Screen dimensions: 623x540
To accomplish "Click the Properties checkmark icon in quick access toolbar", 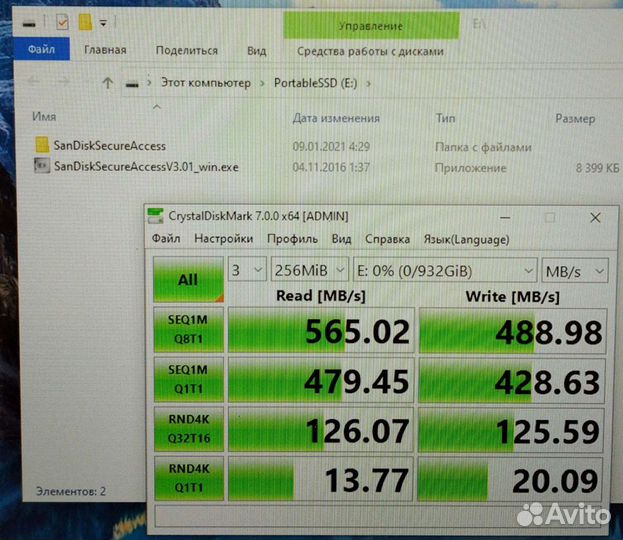I will click(x=62, y=21).
